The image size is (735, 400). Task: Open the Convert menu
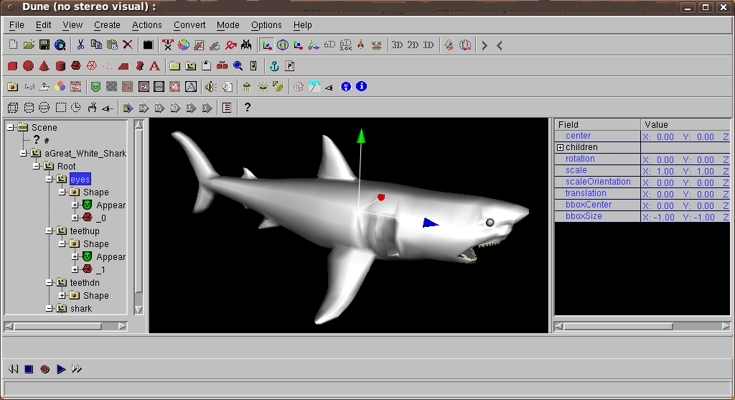[x=189, y=25]
